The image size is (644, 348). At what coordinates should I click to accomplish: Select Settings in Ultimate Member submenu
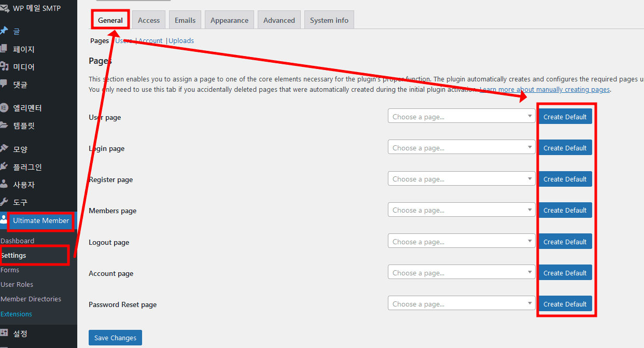pos(13,255)
